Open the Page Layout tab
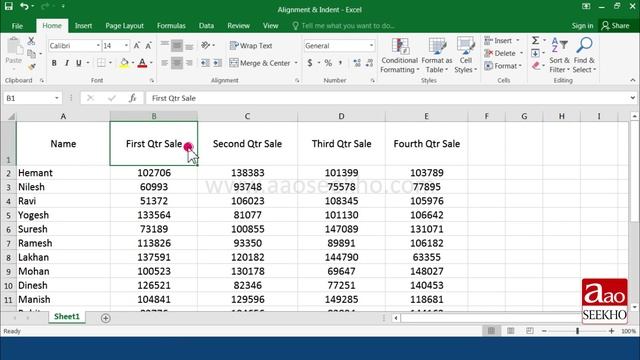The width and height of the screenshot is (640, 360). click(x=124, y=26)
